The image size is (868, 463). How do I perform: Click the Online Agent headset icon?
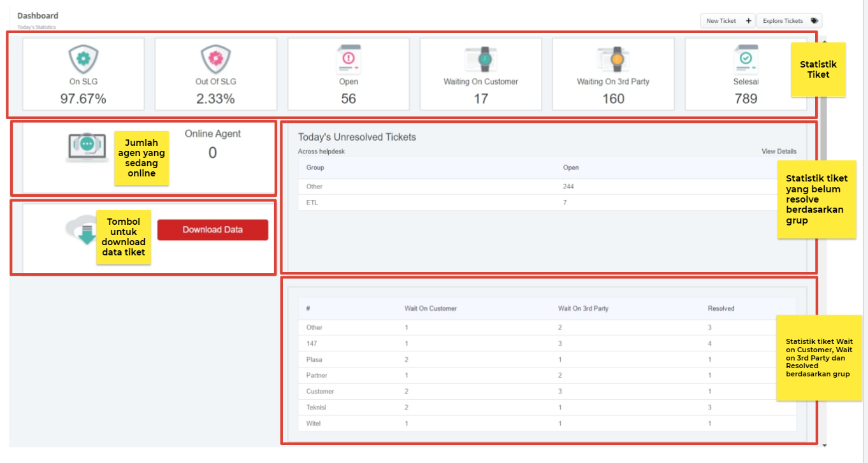(x=87, y=146)
